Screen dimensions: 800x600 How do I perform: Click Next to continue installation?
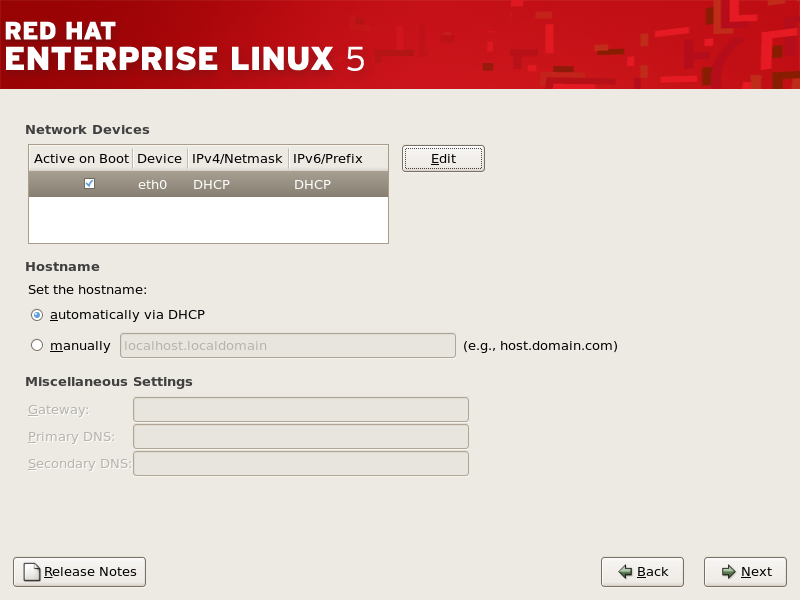745,572
